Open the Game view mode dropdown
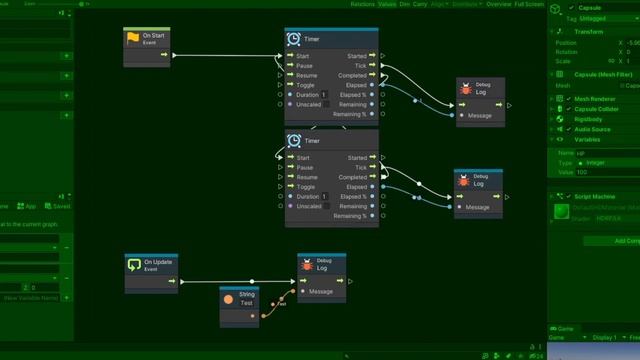 pos(568,338)
